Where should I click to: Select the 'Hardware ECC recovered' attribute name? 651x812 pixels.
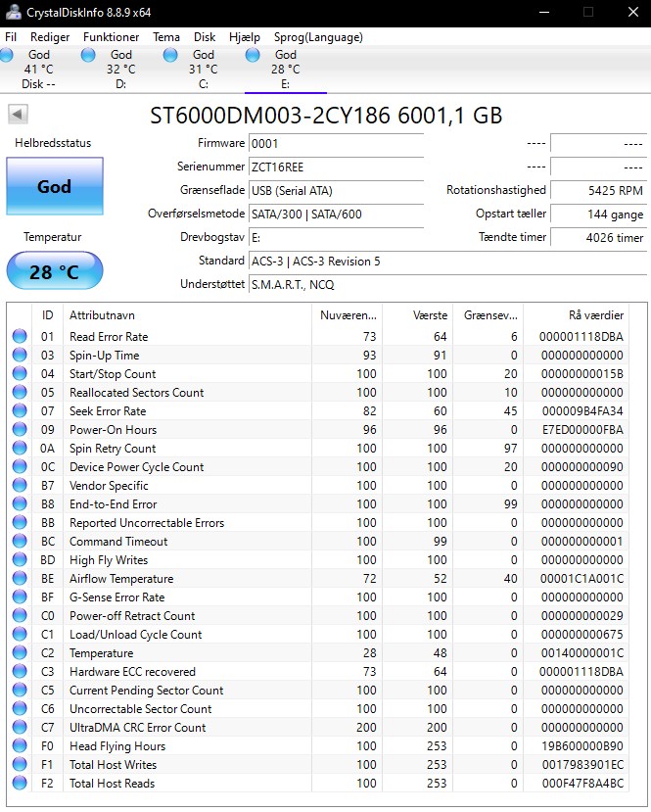click(132, 672)
